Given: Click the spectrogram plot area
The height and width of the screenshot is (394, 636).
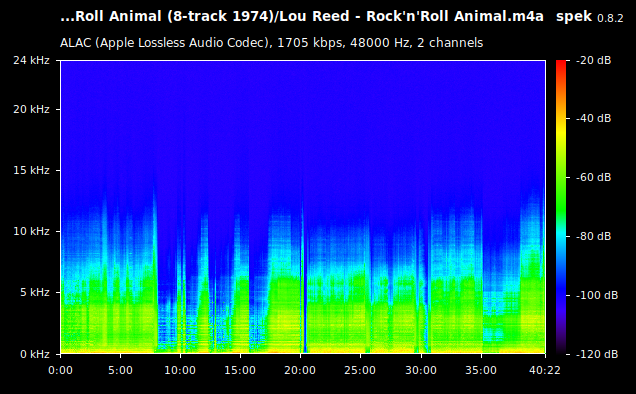Looking at the screenshot, I should (x=303, y=207).
